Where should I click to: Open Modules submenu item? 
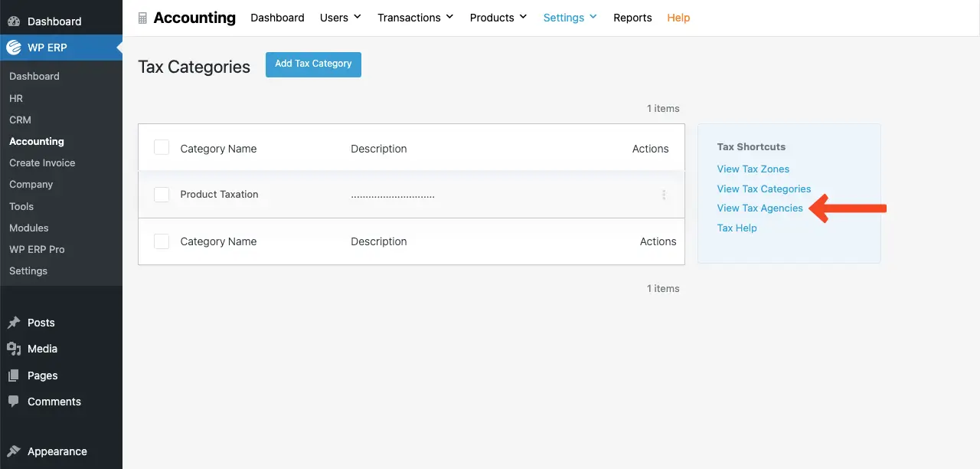[29, 228]
